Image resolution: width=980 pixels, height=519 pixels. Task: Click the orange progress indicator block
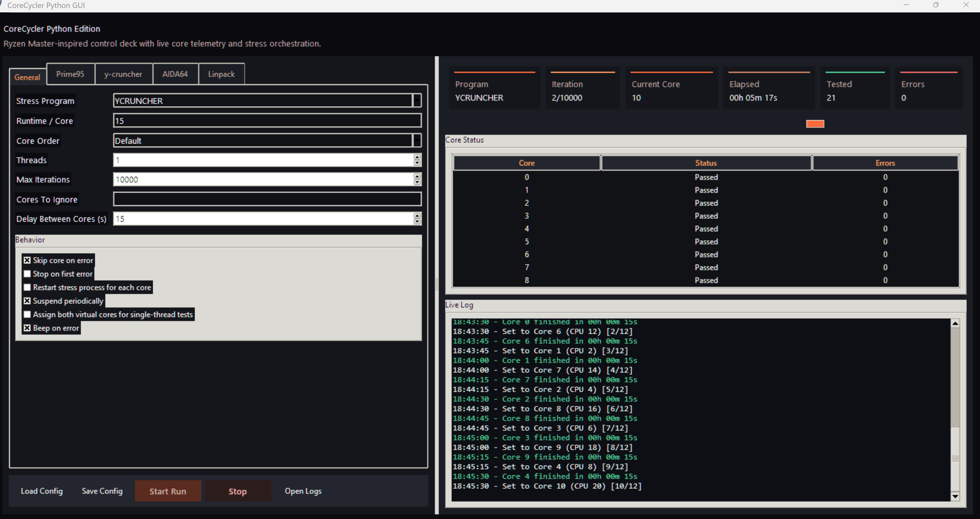[815, 124]
